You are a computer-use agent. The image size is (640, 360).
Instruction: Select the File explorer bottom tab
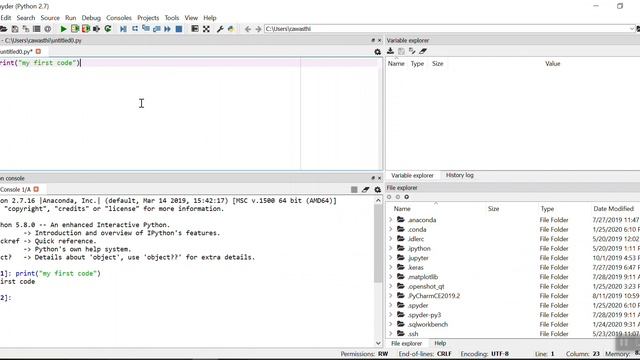coord(407,343)
